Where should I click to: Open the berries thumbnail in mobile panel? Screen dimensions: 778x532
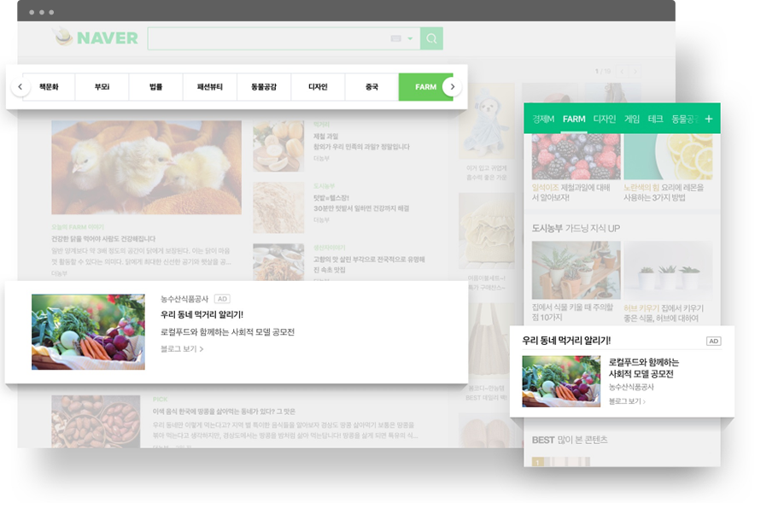tap(576, 156)
